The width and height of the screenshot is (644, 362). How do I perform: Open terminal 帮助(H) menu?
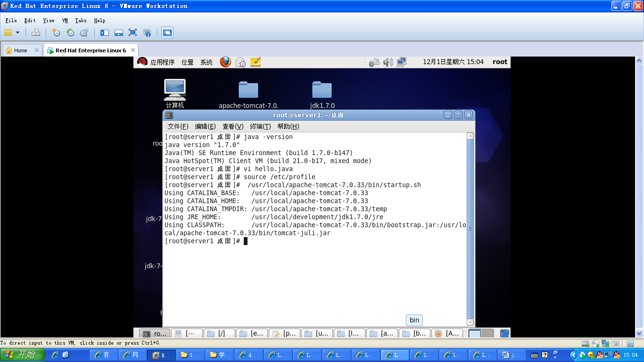(288, 126)
